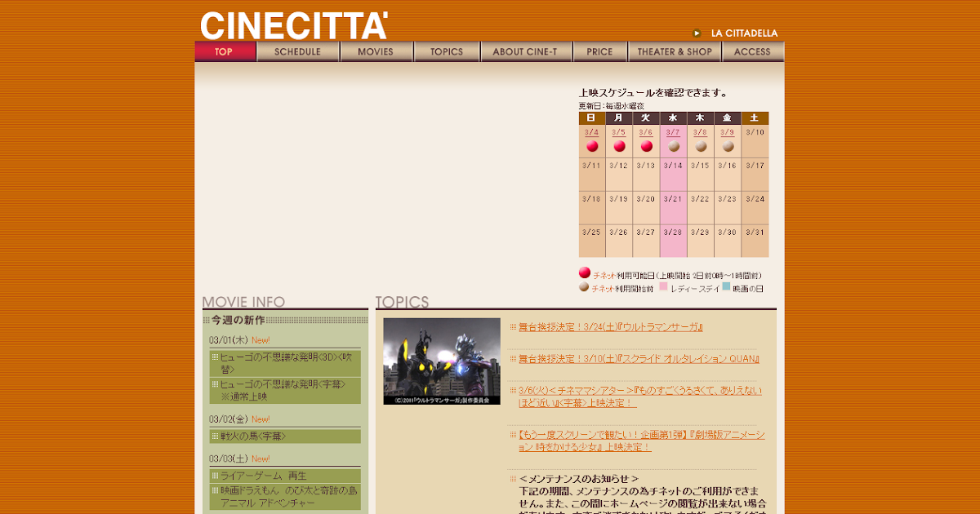Open schedule for date 3/8
The width and height of the screenshot is (980, 514).
(x=701, y=132)
